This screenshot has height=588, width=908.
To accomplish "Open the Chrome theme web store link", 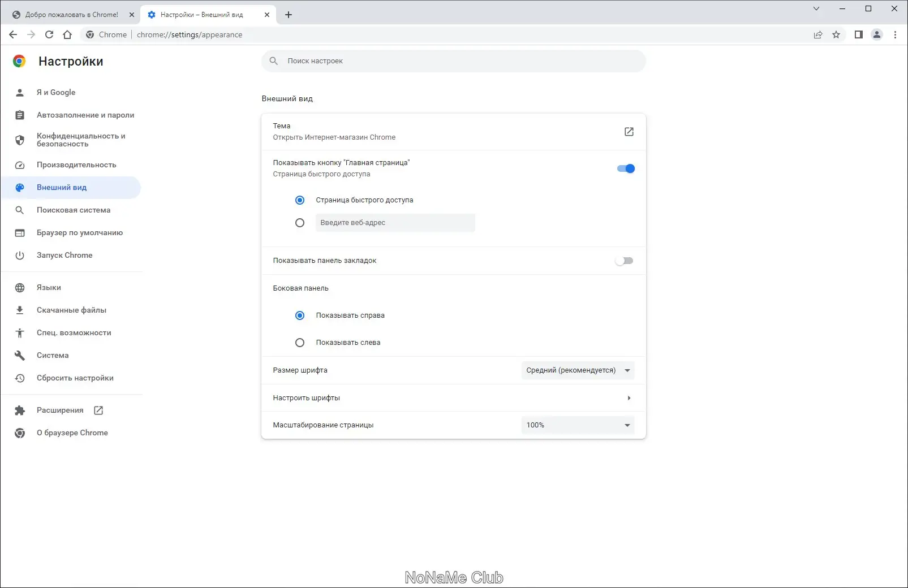I will [629, 131].
